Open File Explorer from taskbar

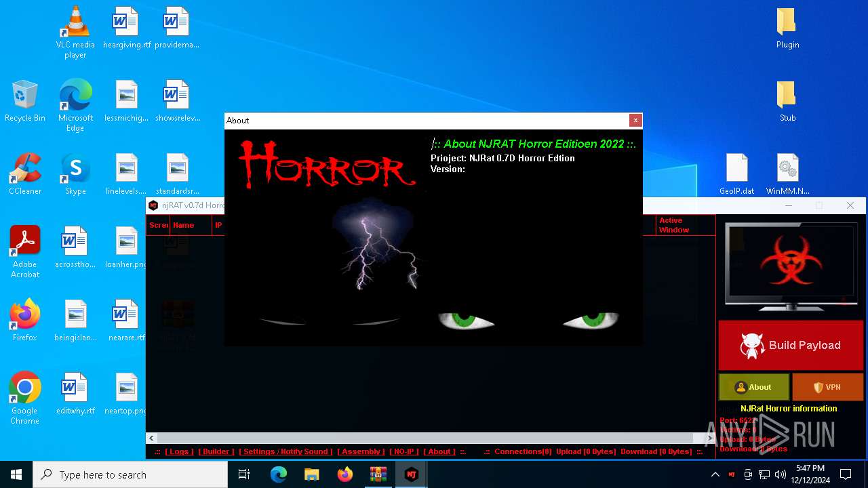[312, 474]
